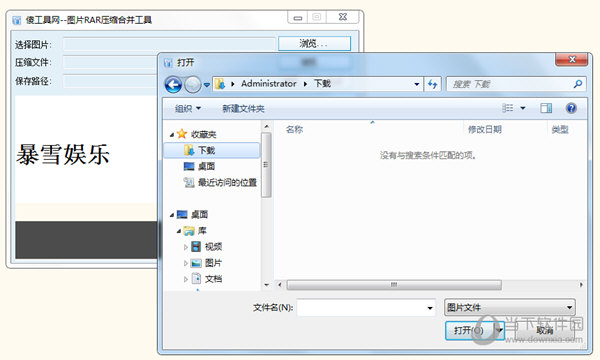The width and height of the screenshot is (600, 360).
Task: Click 新建文件夹 in the toolbar
Action: pyautogui.click(x=243, y=109)
